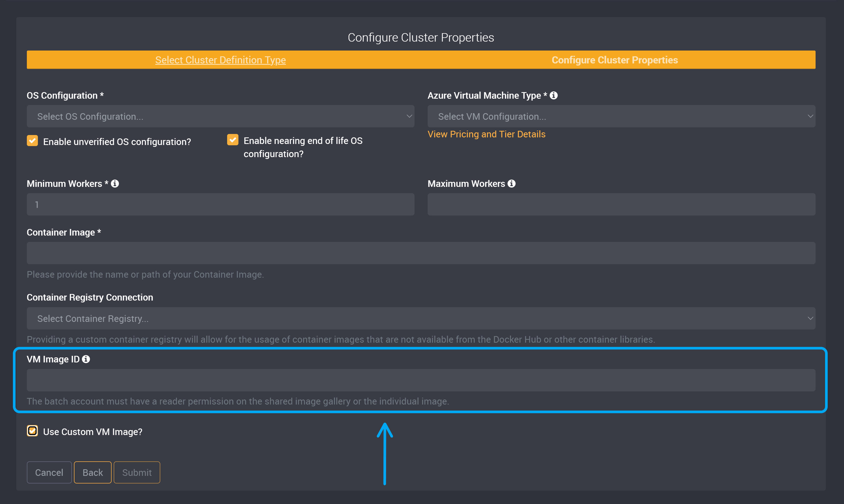Click the 'Enable unverified OS configuration?' label text
844x504 pixels.
[x=117, y=142]
